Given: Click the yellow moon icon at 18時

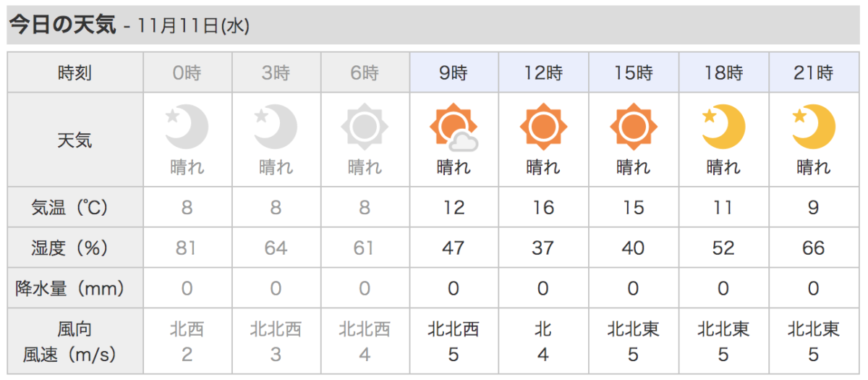Looking at the screenshot, I should pos(723,127).
